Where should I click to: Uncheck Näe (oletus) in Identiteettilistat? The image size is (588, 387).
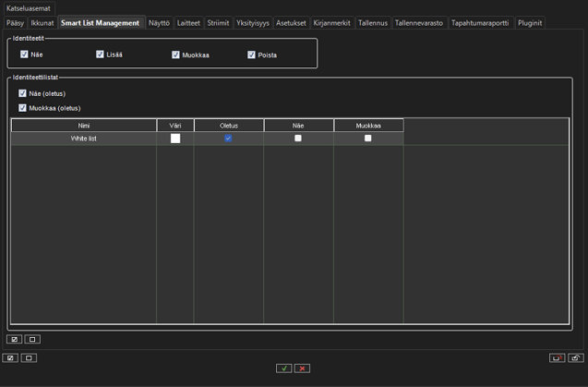click(22, 93)
